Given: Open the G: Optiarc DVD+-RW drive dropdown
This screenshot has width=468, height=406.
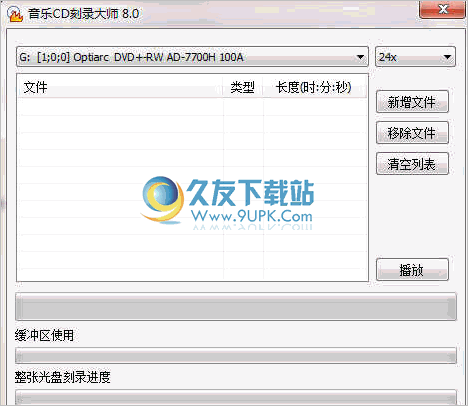Looking at the screenshot, I should click(192, 57).
